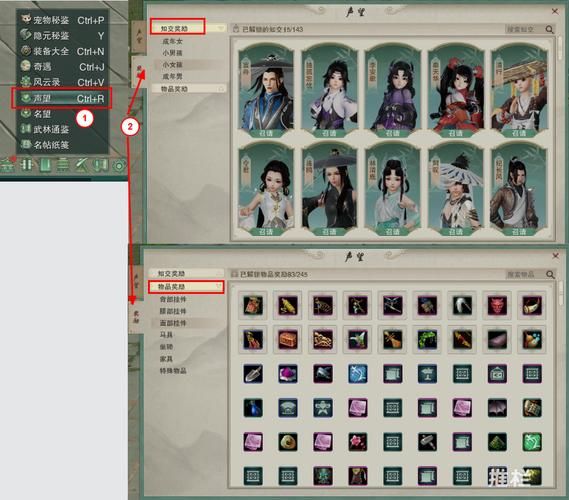Click the white sickle item icon

pos(462,305)
